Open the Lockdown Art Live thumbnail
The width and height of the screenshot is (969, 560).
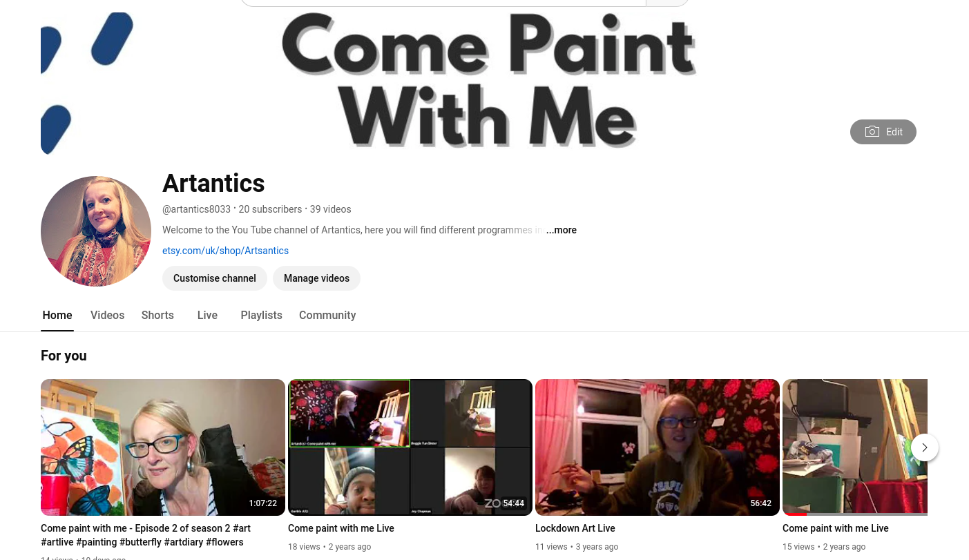658,447
